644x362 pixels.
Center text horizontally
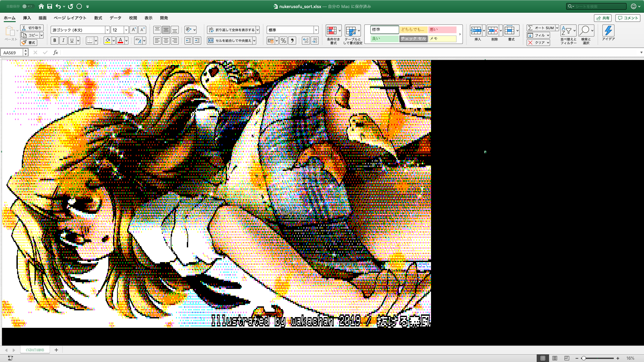[x=166, y=41]
